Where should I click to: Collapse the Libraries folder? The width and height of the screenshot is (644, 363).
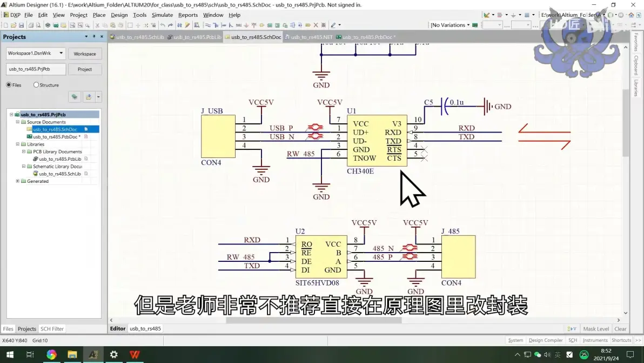[18, 144]
